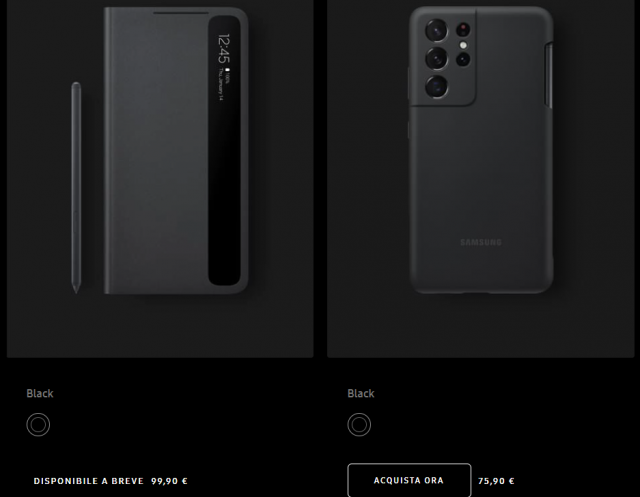This screenshot has width=640, height=497.
Task: Click the Black label under the left product
Action: coord(40,393)
